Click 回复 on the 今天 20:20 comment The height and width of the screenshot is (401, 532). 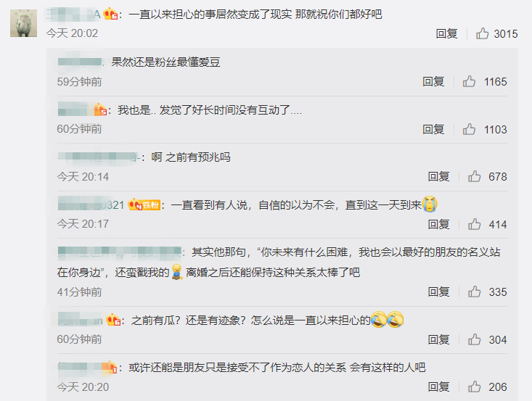(438, 386)
